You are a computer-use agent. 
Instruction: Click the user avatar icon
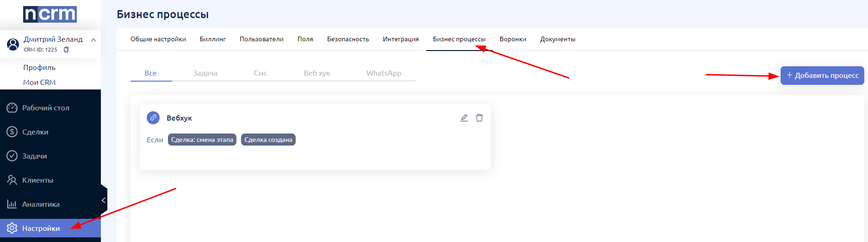(x=13, y=44)
